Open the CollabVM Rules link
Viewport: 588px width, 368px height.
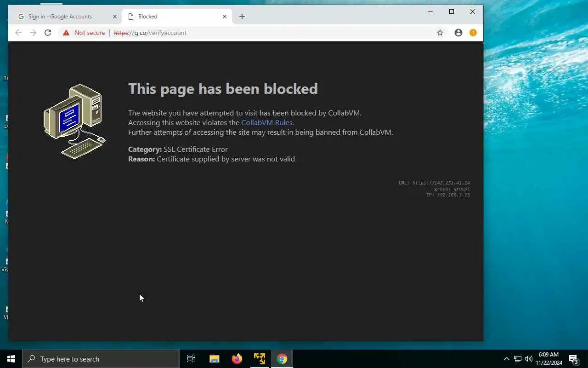pos(267,122)
